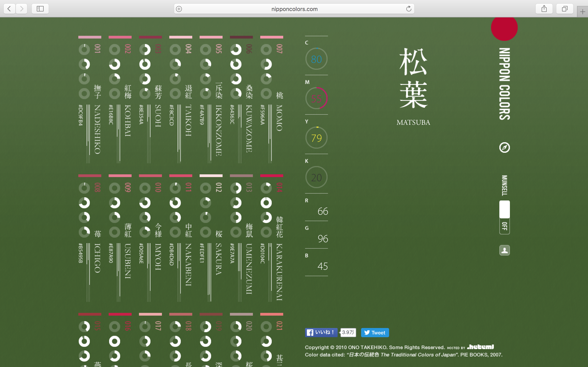588x367 pixels.
Task: Click the Facebook icon on the いいね！ button
Action: (310, 333)
